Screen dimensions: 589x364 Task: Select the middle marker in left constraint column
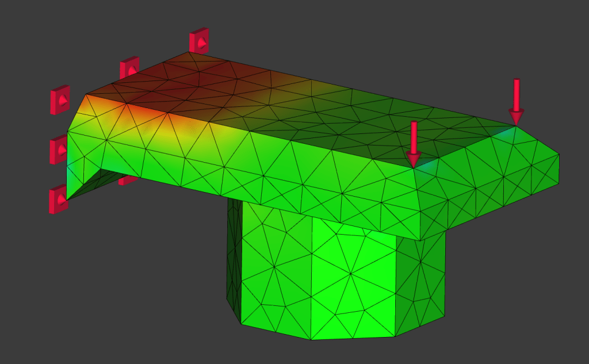pos(59,150)
